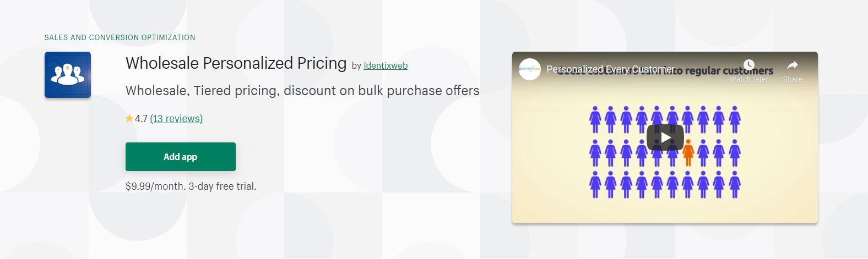Click the yellow star rating icon

(129, 118)
